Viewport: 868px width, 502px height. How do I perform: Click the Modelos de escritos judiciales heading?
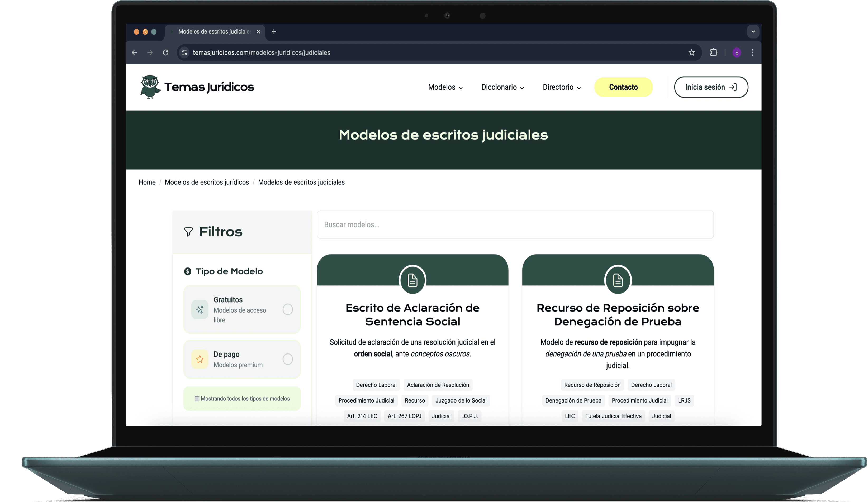[443, 135]
